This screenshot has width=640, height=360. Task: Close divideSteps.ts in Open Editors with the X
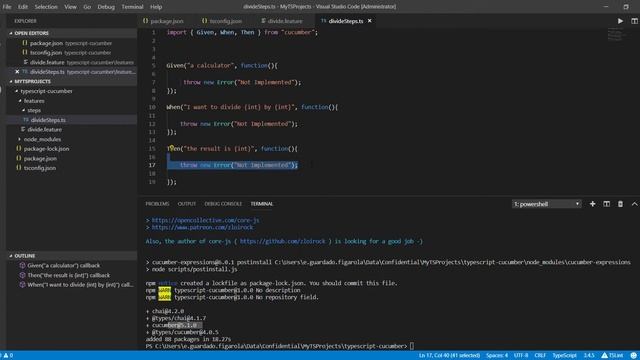[x=17, y=72]
